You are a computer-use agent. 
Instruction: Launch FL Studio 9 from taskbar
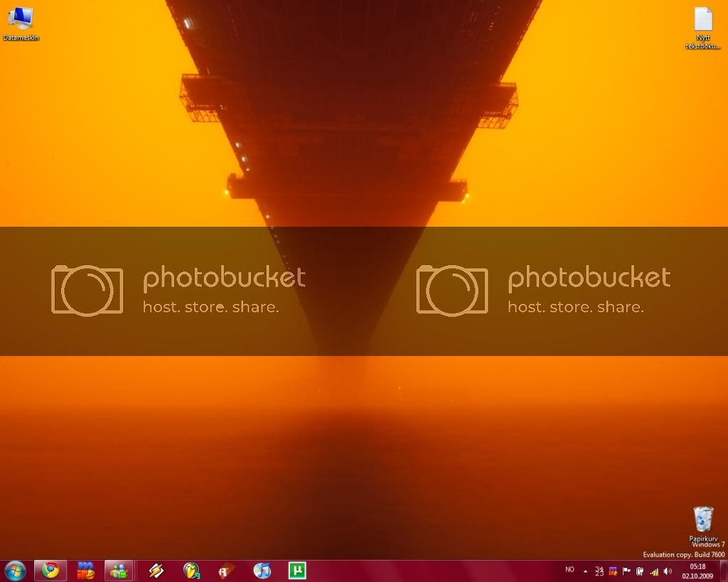[x=191, y=571]
